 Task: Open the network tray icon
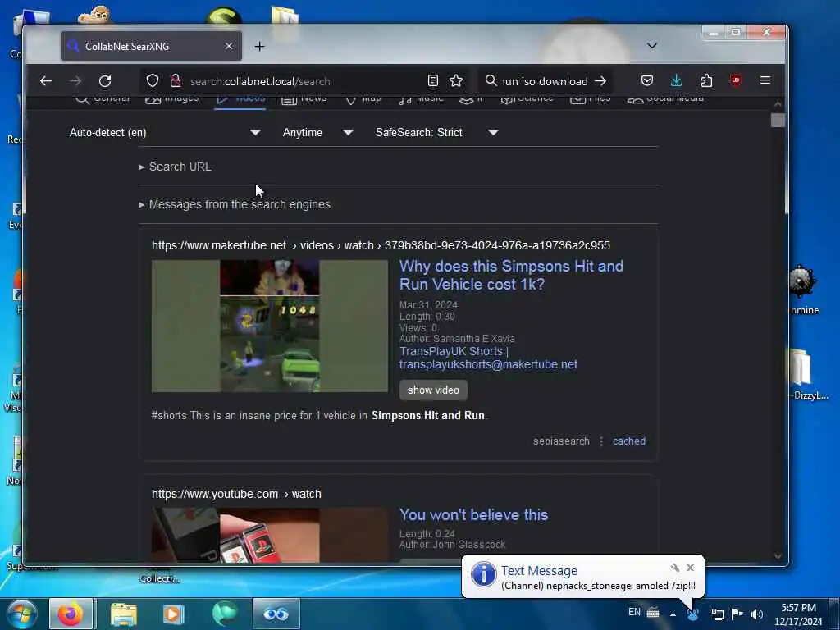[x=717, y=614]
